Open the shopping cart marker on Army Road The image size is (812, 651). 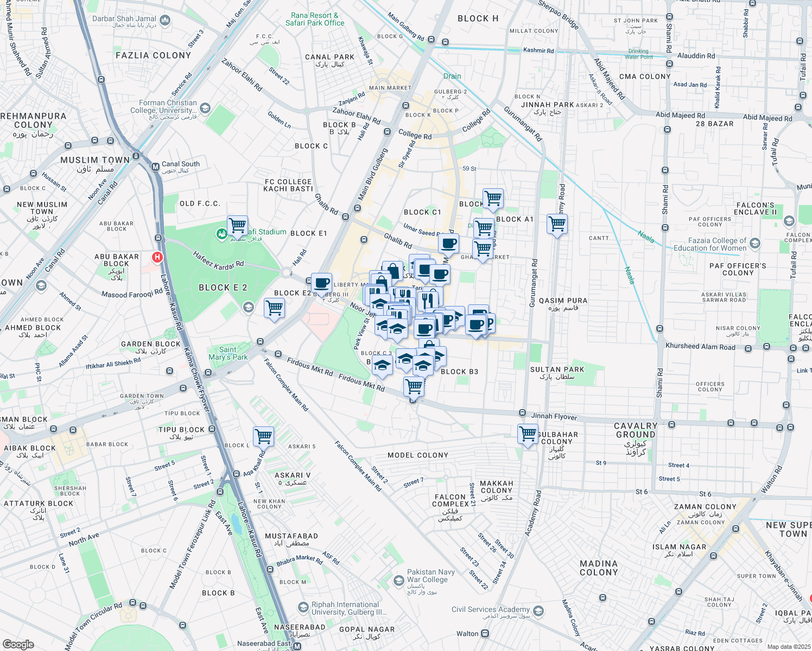coord(557,225)
